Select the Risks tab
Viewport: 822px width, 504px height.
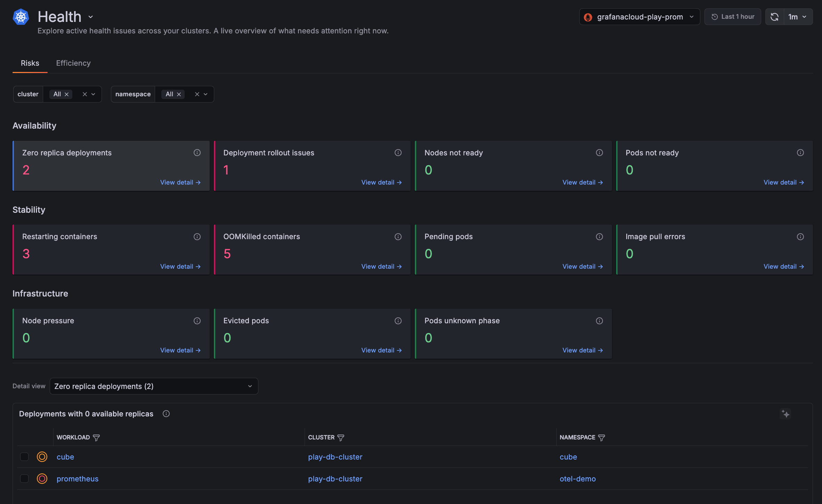pos(30,63)
